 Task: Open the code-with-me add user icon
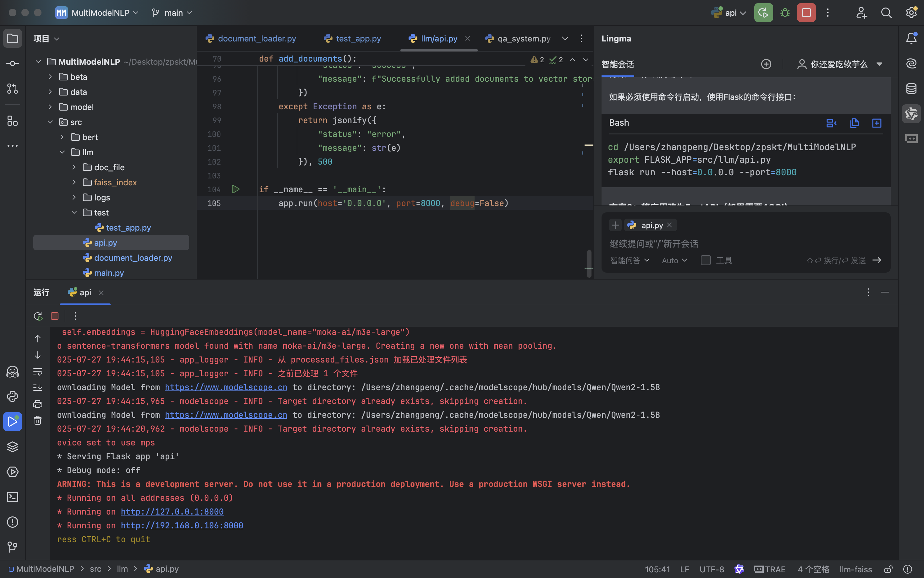click(x=861, y=13)
